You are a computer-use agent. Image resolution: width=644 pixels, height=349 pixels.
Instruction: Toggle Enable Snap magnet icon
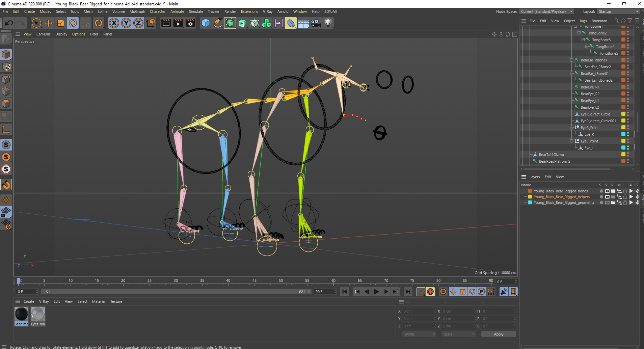coord(6,185)
